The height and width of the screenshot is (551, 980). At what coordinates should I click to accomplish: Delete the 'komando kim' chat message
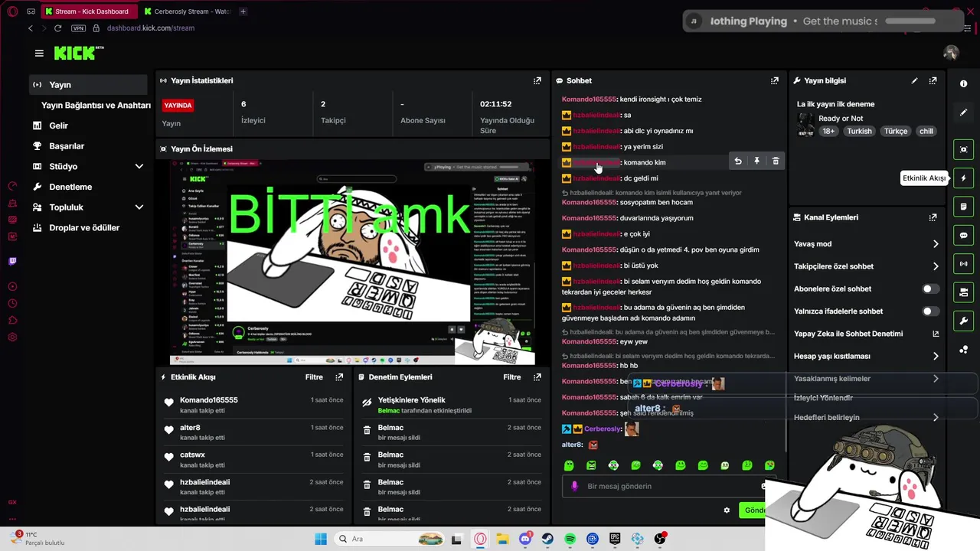776,161
